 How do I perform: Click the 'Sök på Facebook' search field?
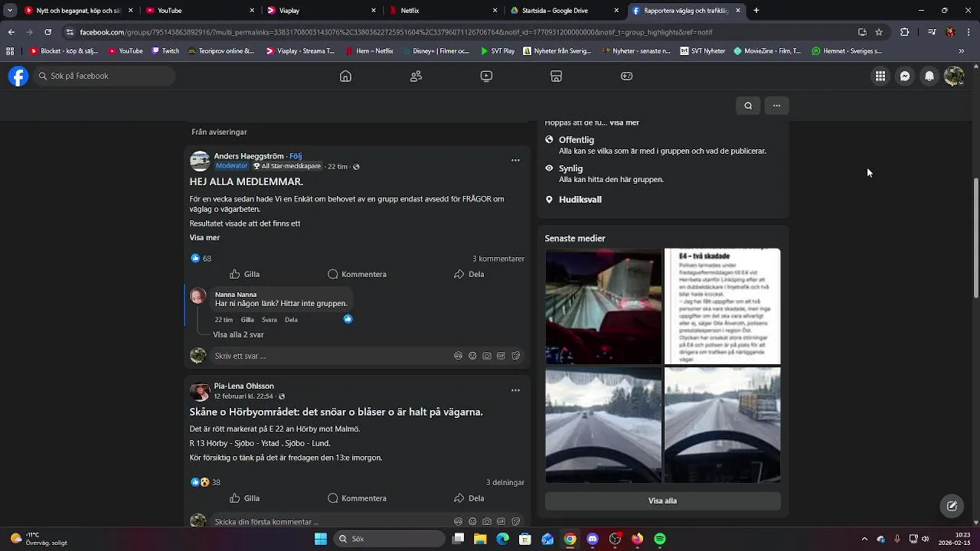[x=104, y=76]
